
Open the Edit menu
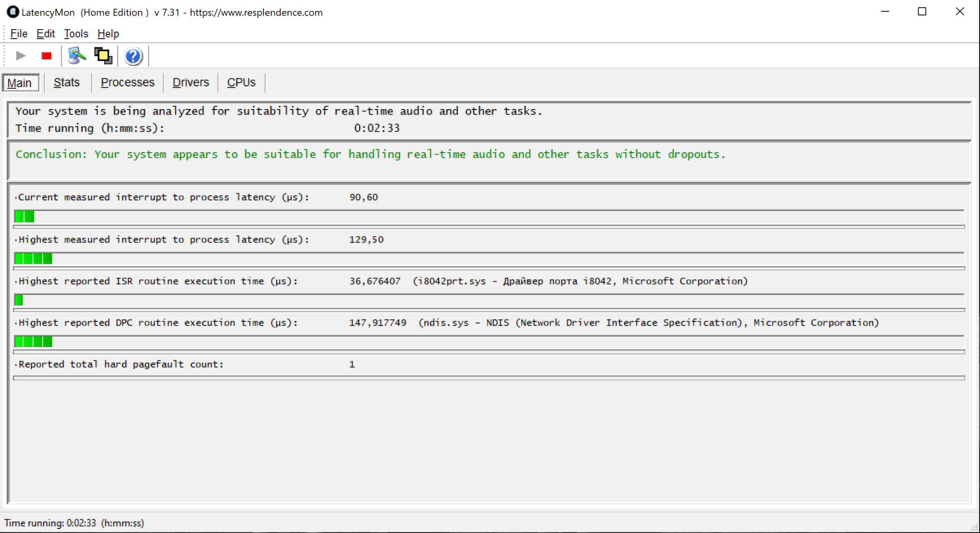coord(45,34)
